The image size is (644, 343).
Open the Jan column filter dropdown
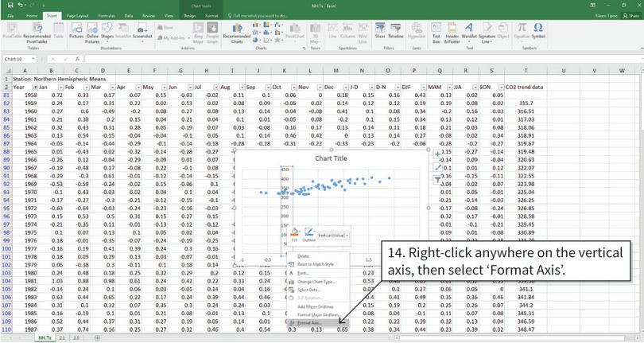60,88
